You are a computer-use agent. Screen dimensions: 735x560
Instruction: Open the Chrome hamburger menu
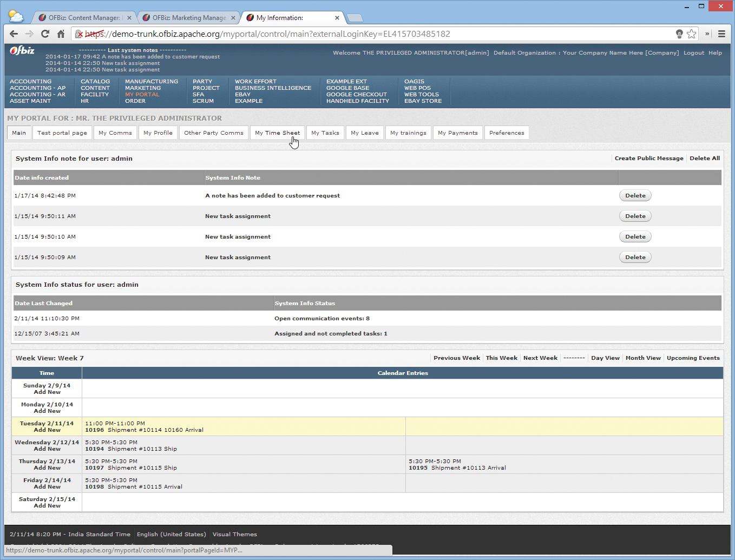tap(721, 34)
